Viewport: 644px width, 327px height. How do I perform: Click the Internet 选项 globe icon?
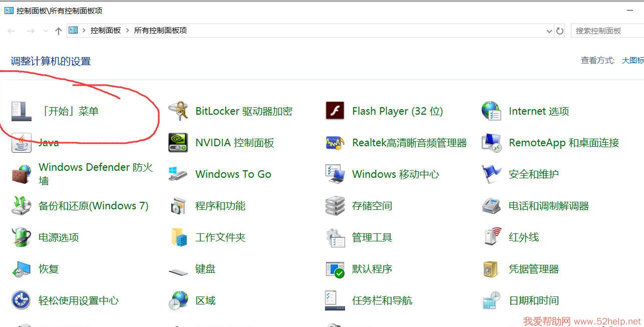[x=491, y=111]
